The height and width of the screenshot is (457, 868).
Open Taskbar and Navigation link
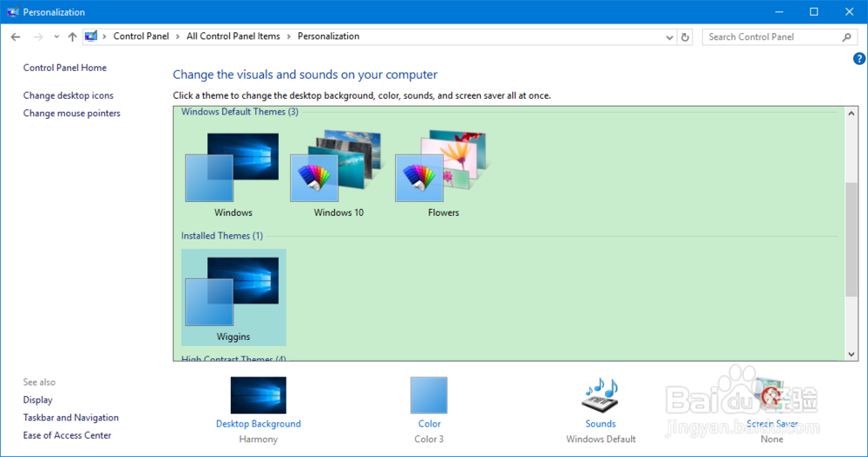[71, 417]
